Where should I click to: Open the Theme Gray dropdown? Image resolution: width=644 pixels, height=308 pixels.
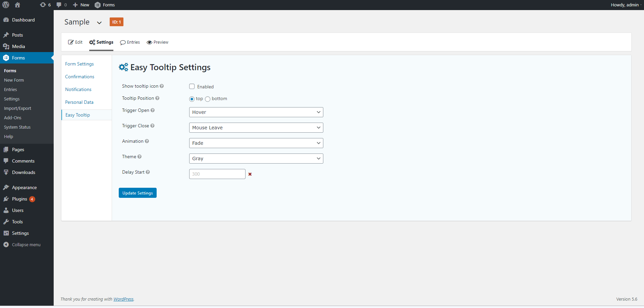pos(256,159)
